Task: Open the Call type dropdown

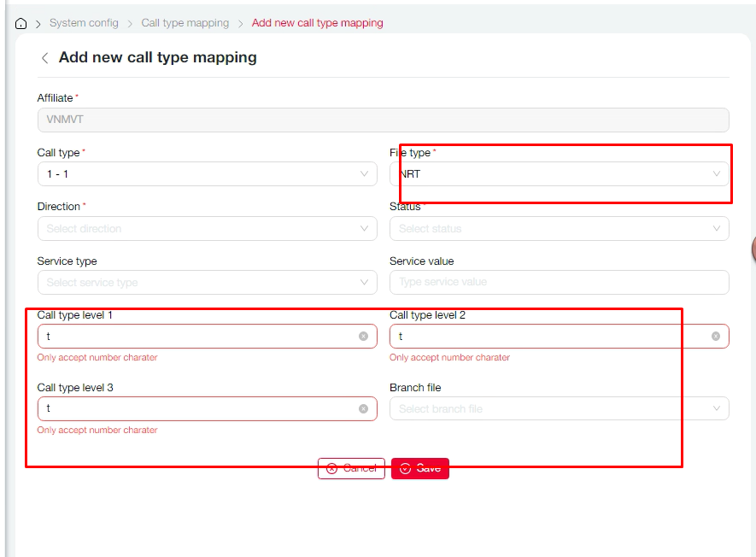Action: [207, 174]
